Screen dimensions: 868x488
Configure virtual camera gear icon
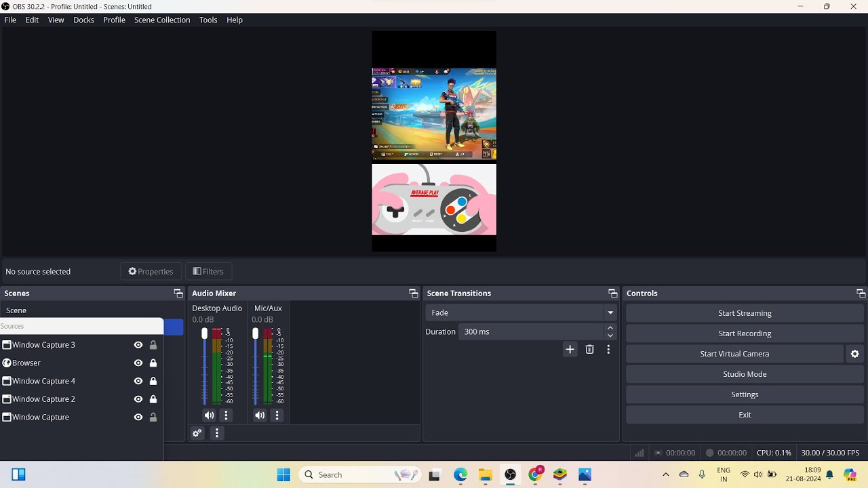click(855, 354)
